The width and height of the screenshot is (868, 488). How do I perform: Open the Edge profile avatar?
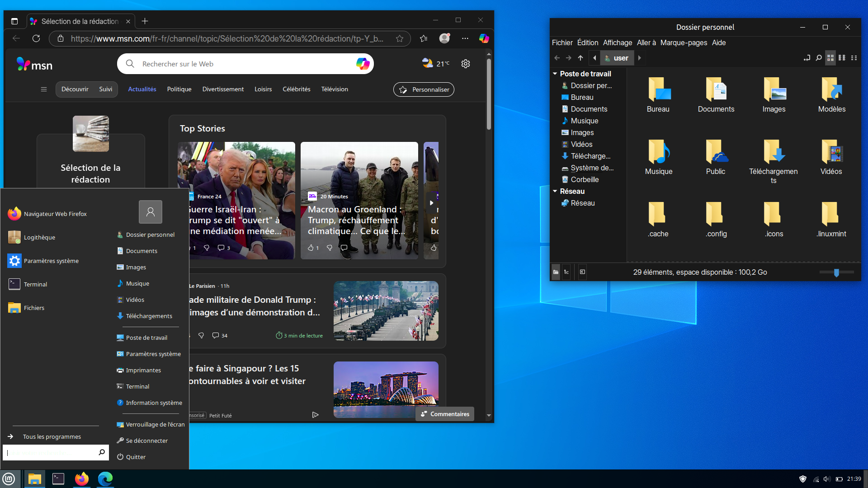445,38
